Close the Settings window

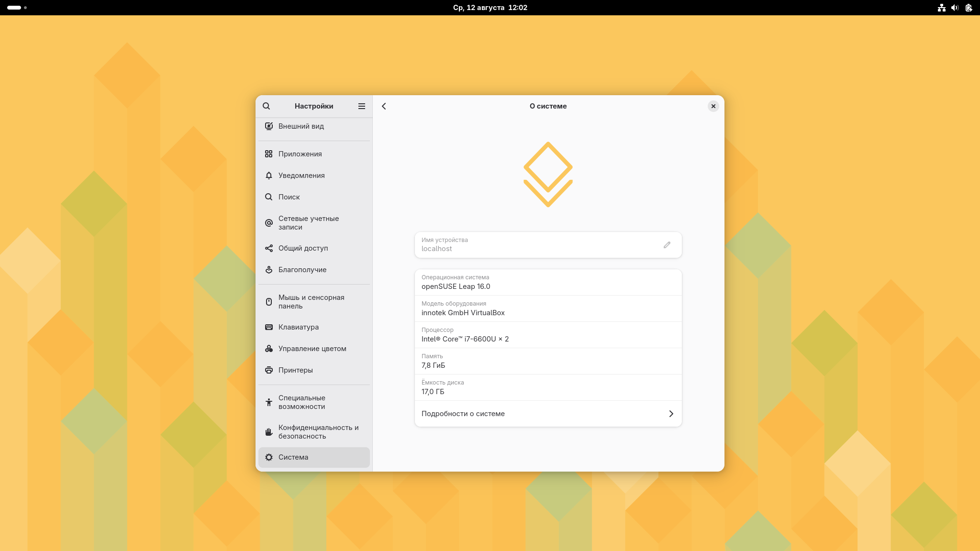click(x=713, y=106)
